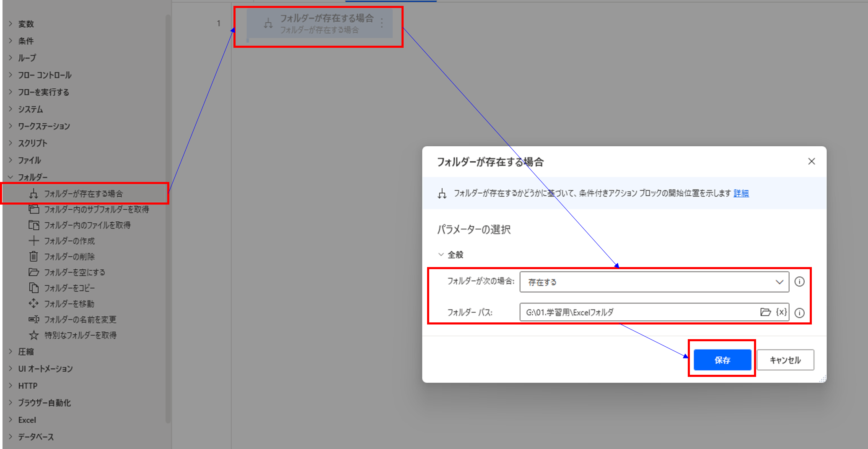The height and width of the screenshot is (449, 868).
Task: Expand the ワークステーション category
Action: tap(10, 126)
